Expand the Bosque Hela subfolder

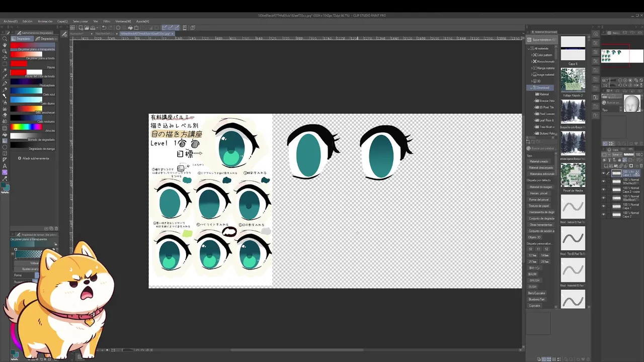click(535, 101)
